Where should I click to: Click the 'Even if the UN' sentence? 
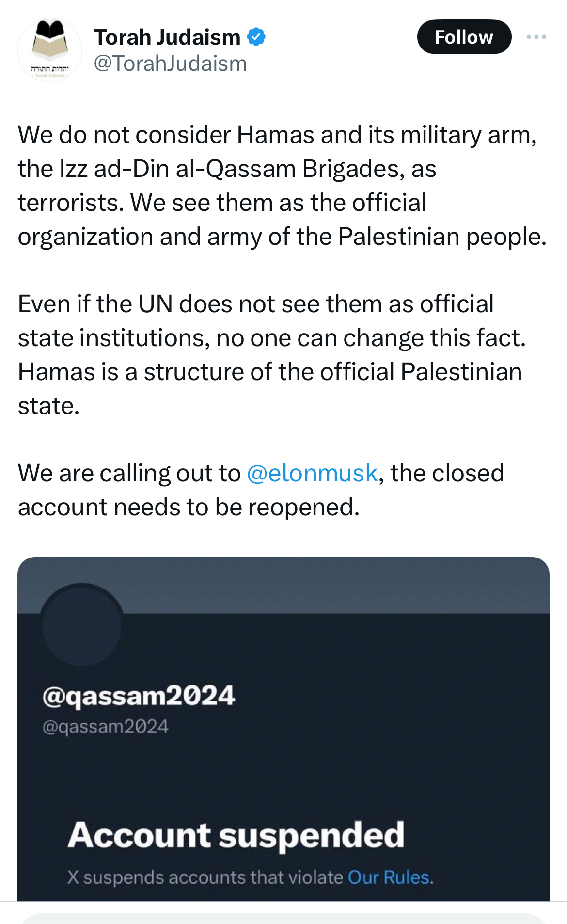tap(255, 304)
